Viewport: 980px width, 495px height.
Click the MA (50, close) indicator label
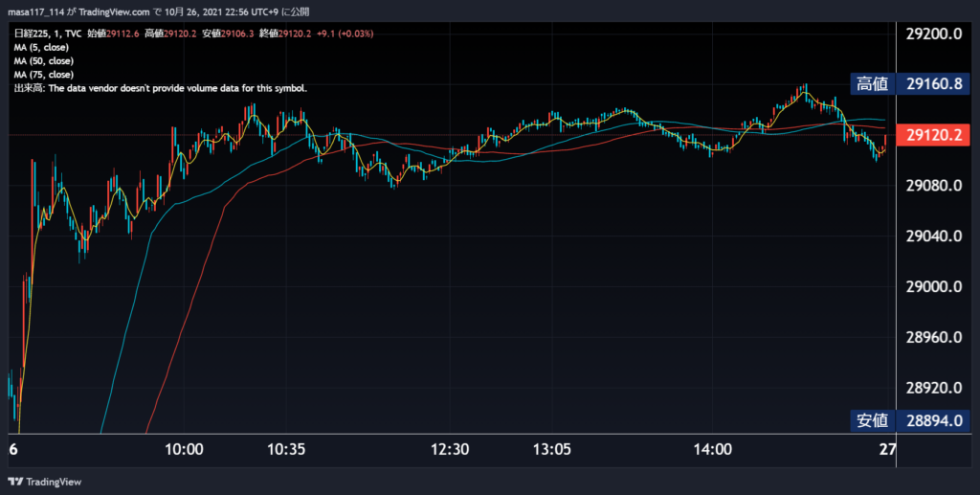pyautogui.click(x=44, y=61)
